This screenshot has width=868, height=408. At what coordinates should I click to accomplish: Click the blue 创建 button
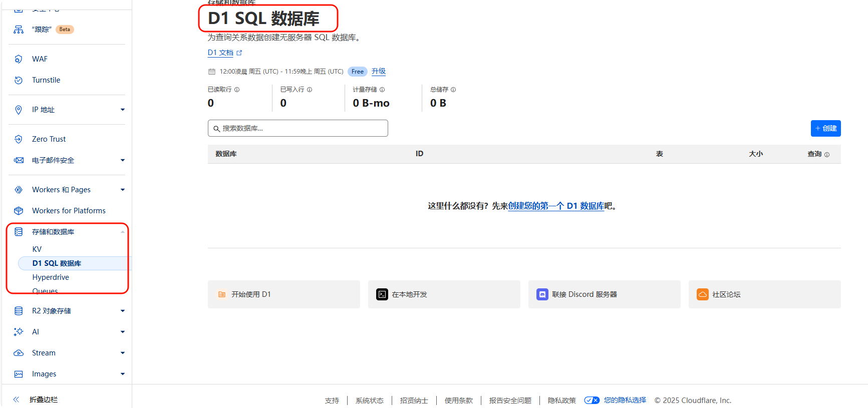(x=826, y=128)
